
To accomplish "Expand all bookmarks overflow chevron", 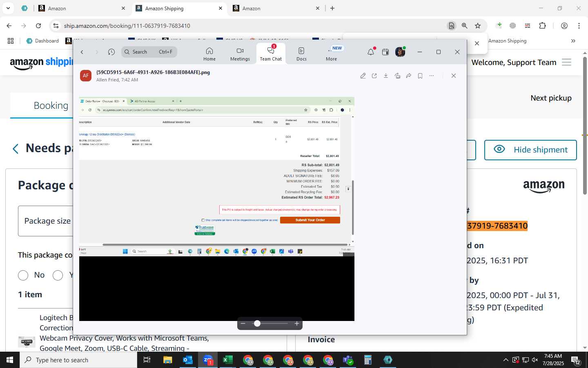I will [x=573, y=41].
